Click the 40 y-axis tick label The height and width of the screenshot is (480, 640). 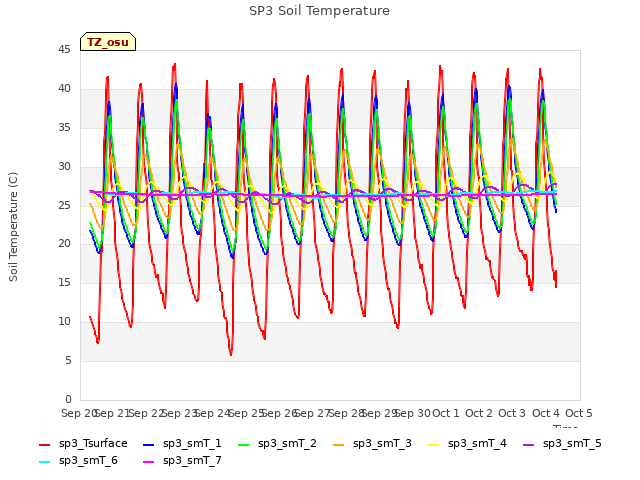pos(64,89)
